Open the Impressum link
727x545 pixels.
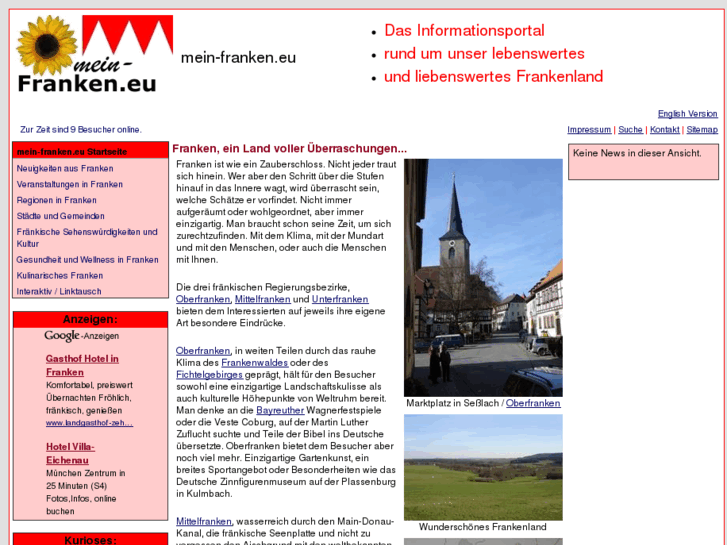589,129
